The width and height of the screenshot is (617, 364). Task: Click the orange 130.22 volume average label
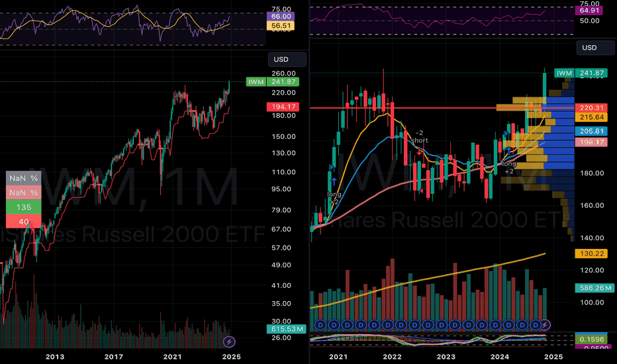tap(591, 254)
